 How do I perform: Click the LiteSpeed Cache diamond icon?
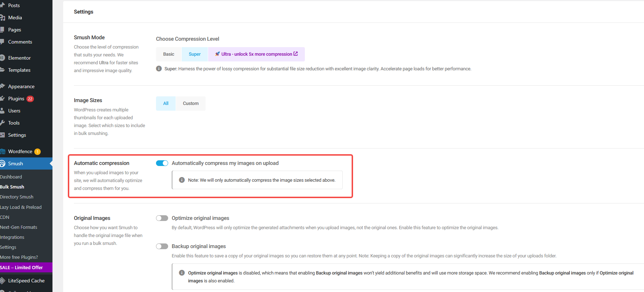tap(2, 281)
